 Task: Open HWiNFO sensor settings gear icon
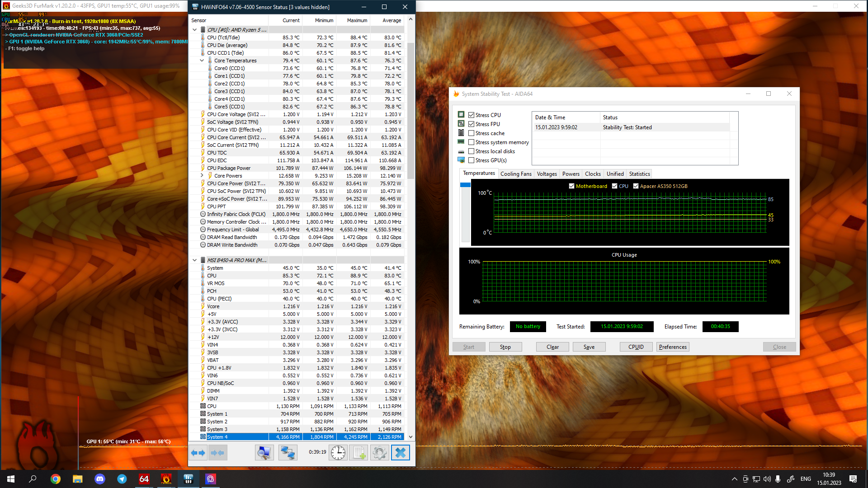379,453
